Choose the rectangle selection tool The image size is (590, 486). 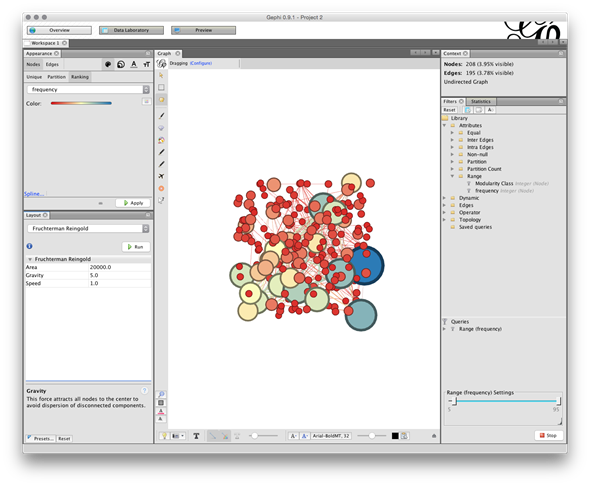(161, 87)
